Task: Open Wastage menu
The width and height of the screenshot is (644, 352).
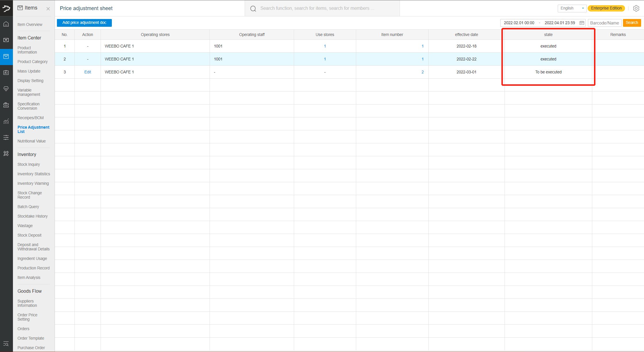Action: (25, 226)
